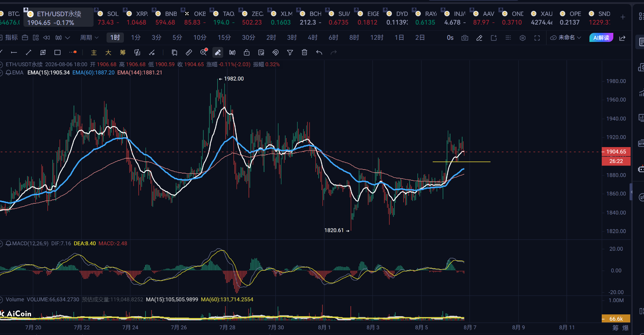The image size is (644, 335).
Task: Switch to the 15分 timeframe
Action: pos(224,38)
